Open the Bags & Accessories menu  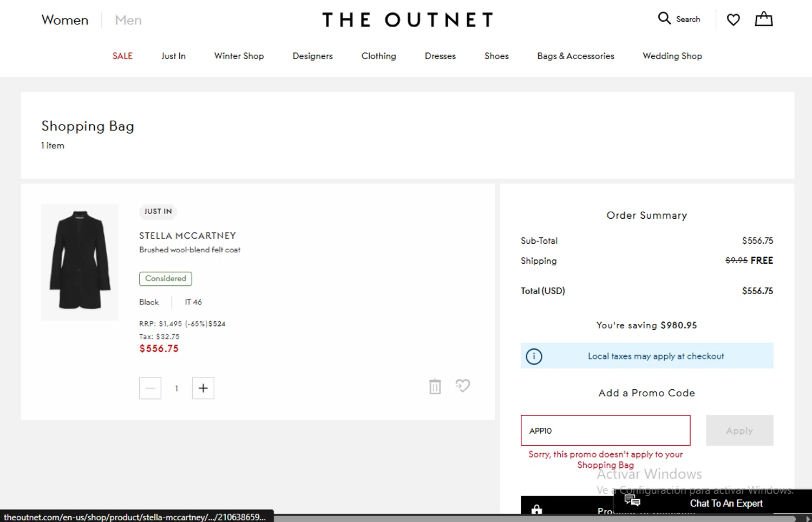coord(575,56)
